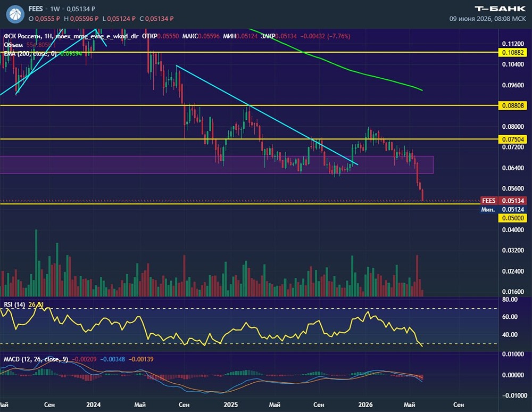
Task: Click the RSI scale value 60.00
Action: pyautogui.click(x=510, y=317)
